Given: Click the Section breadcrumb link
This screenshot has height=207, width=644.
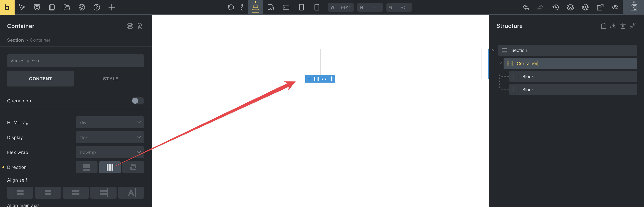Looking at the screenshot, I should 15,40.
